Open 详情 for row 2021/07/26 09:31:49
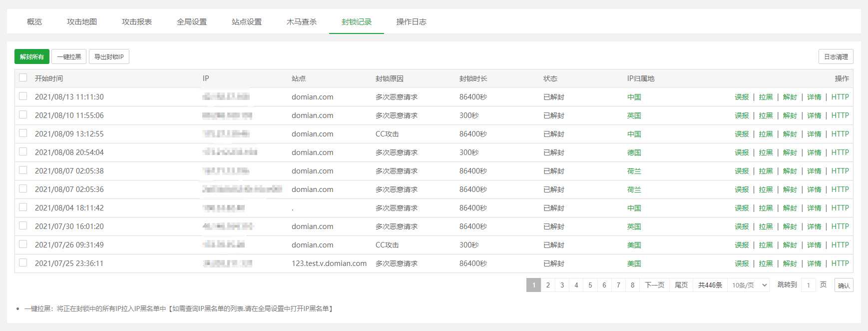Viewport: 868px width, 331px height. 814,245
